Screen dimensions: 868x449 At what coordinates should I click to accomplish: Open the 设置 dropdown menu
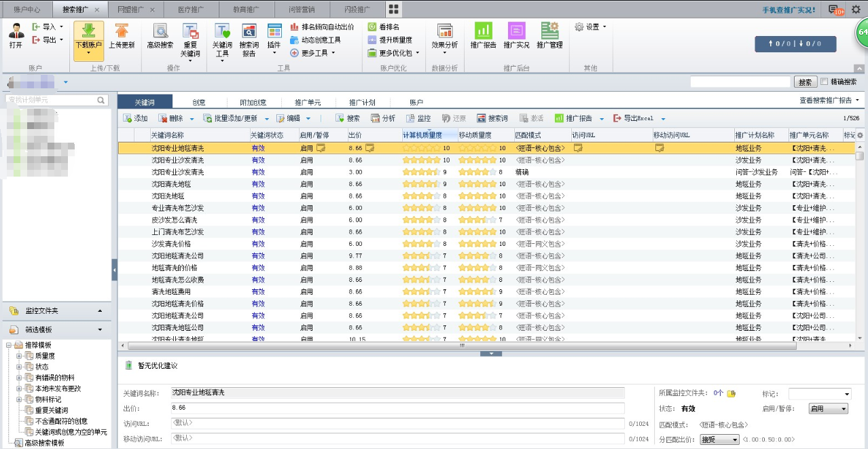(x=590, y=27)
